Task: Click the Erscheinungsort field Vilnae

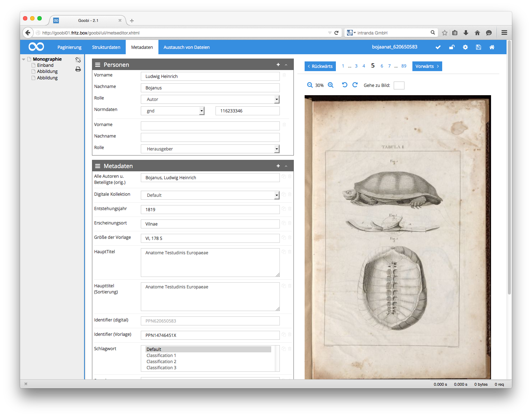Action: [210, 224]
